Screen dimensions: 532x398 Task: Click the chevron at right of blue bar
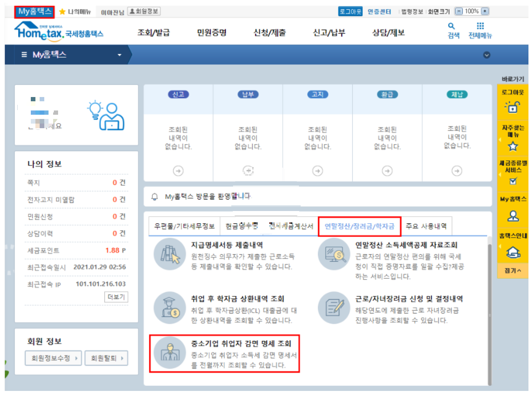(x=487, y=55)
